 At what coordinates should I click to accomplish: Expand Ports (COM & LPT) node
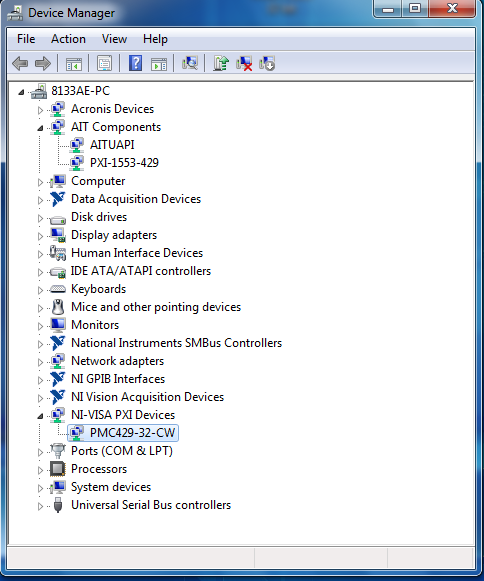pos(40,452)
